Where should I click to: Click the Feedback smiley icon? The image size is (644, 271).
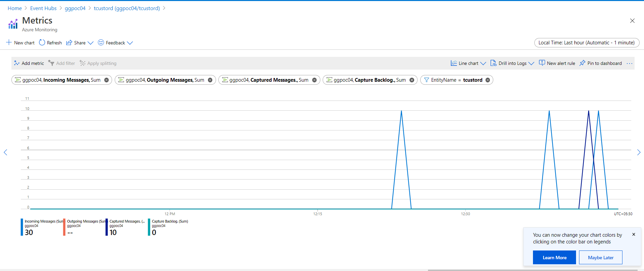point(101,42)
